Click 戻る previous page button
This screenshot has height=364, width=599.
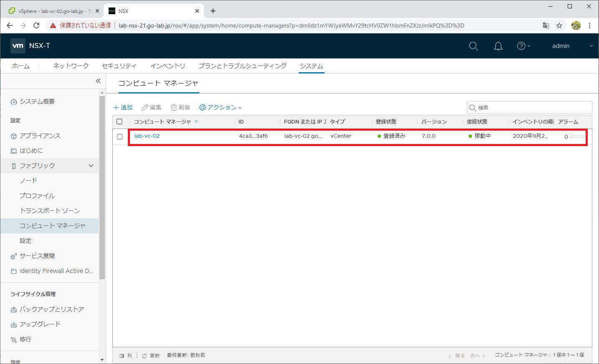(x=457, y=356)
